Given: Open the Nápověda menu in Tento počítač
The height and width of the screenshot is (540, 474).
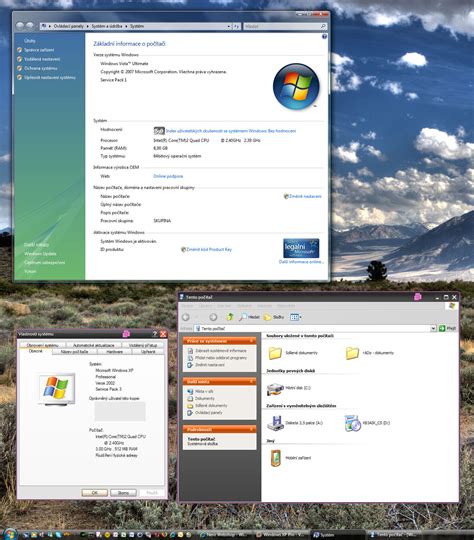Looking at the screenshot, I should coord(286,306).
